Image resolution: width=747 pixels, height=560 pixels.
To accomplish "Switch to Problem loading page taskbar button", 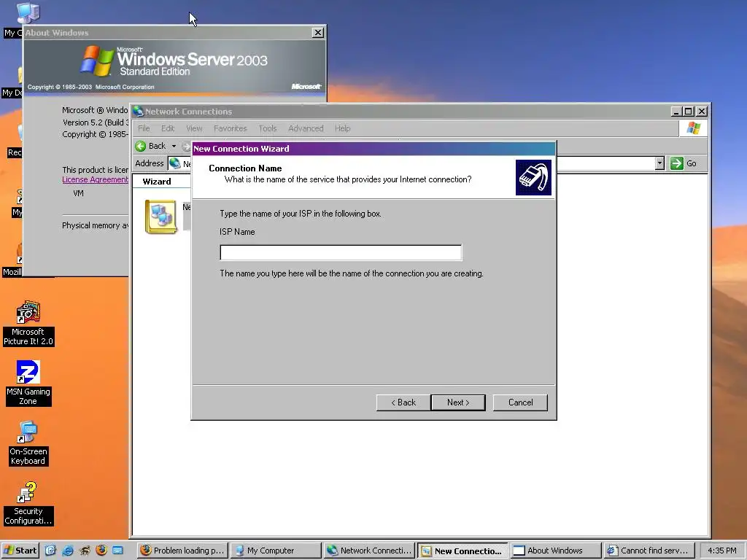I will (182, 551).
